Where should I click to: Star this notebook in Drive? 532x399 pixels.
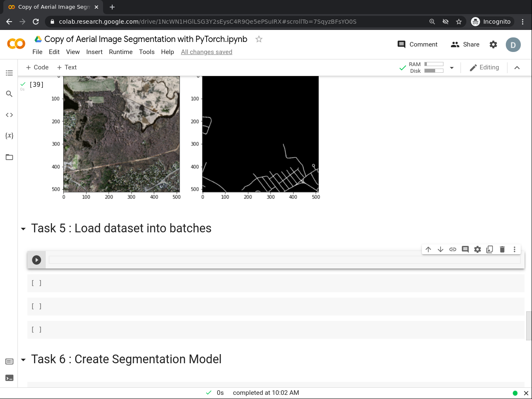tap(259, 39)
